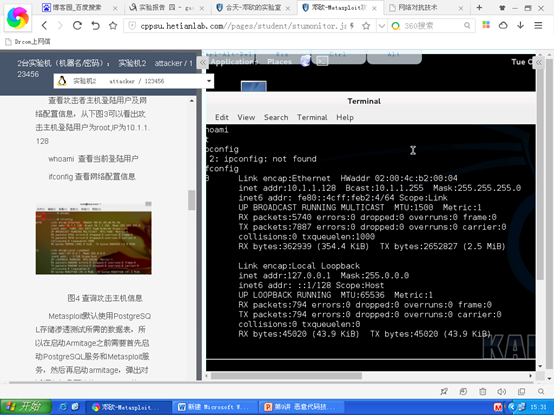Click the star inside the address bar

tap(366, 26)
